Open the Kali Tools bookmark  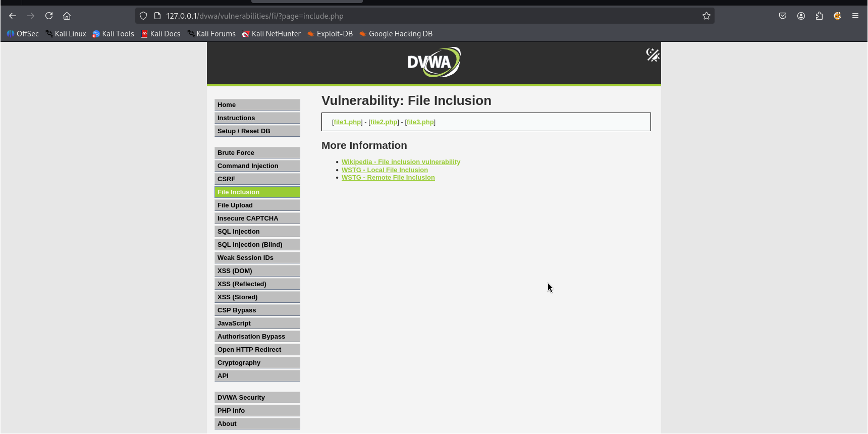113,34
